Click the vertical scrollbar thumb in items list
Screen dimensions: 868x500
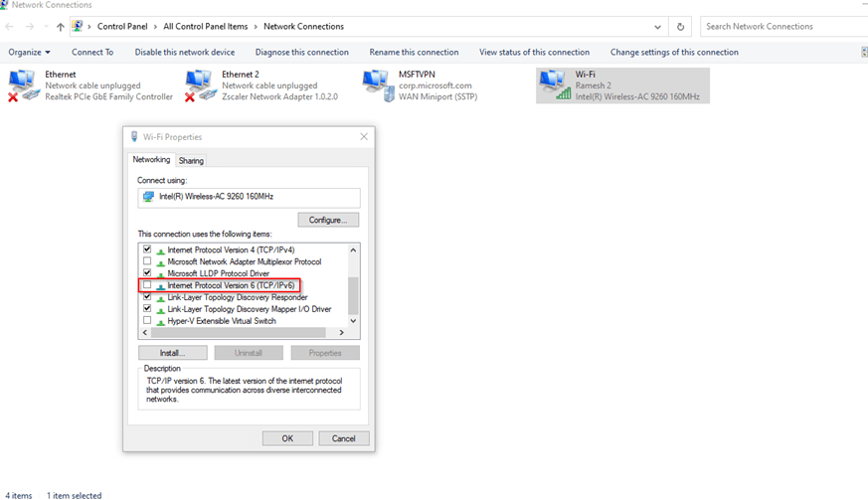click(353, 295)
